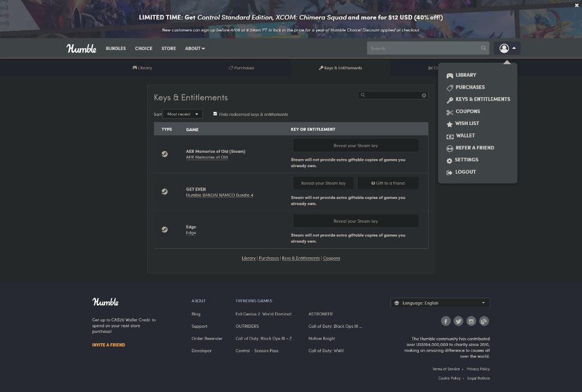The image size is (582, 392).
Task: Open the Humble Facebook page icon
Action: tap(446, 321)
